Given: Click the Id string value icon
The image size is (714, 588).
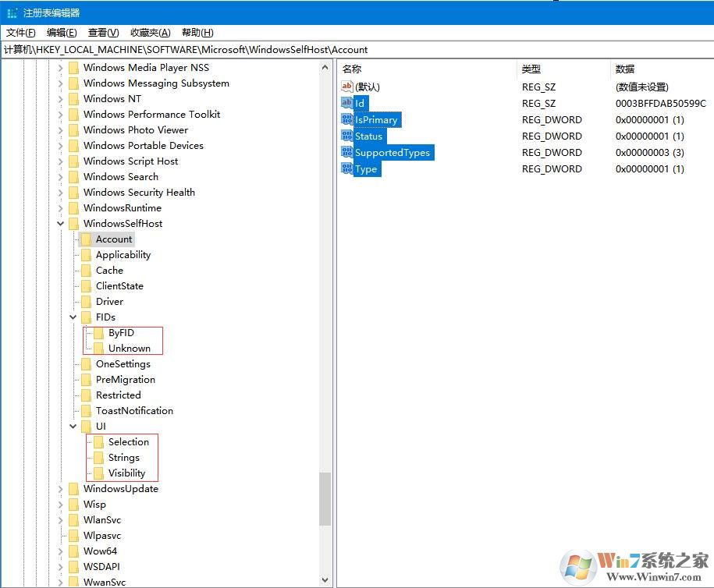Looking at the screenshot, I should (x=347, y=103).
